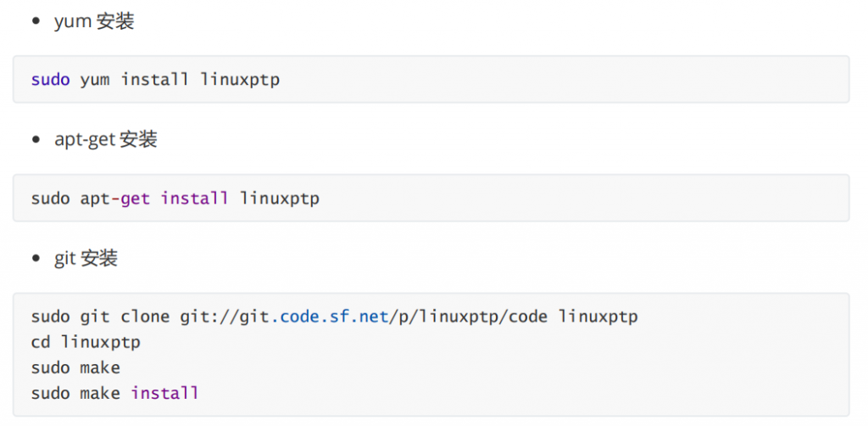Click 'sudo' at start of apt-get command
Viewport: 868px width, 426px height.
51,199
